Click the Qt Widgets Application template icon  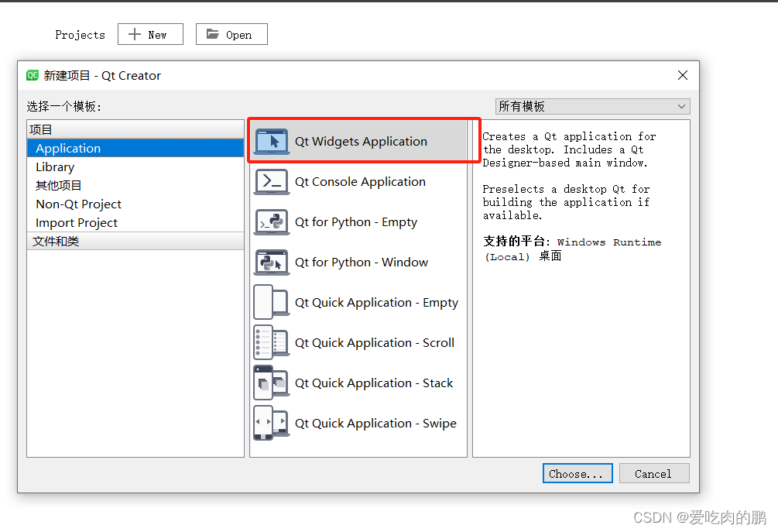pos(272,142)
